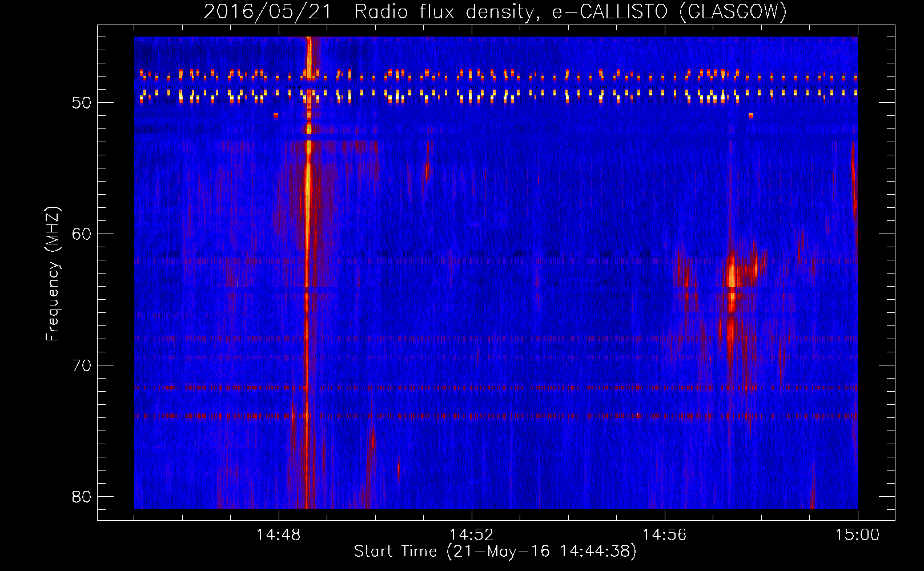Click the 15:00 time tick label
Screen dimensions: 924x571
click(857, 535)
